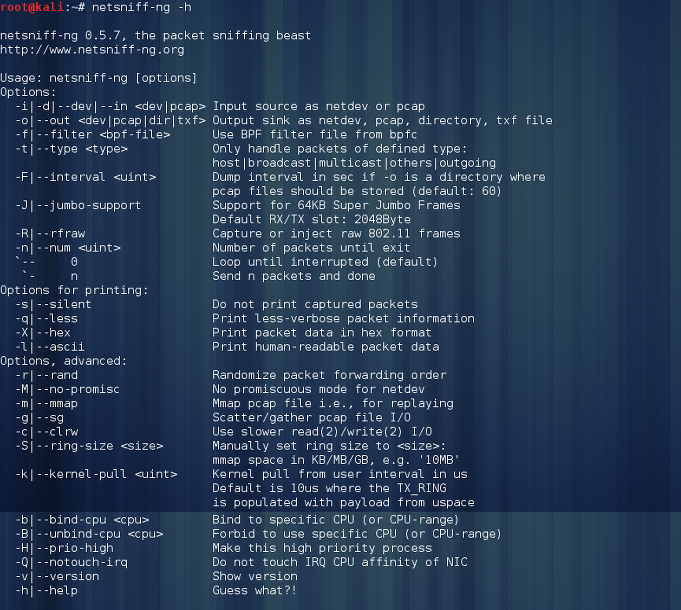Click the 'Guess what?!' help description
The height and width of the screenshot is (610, 681).
[255, 590]
